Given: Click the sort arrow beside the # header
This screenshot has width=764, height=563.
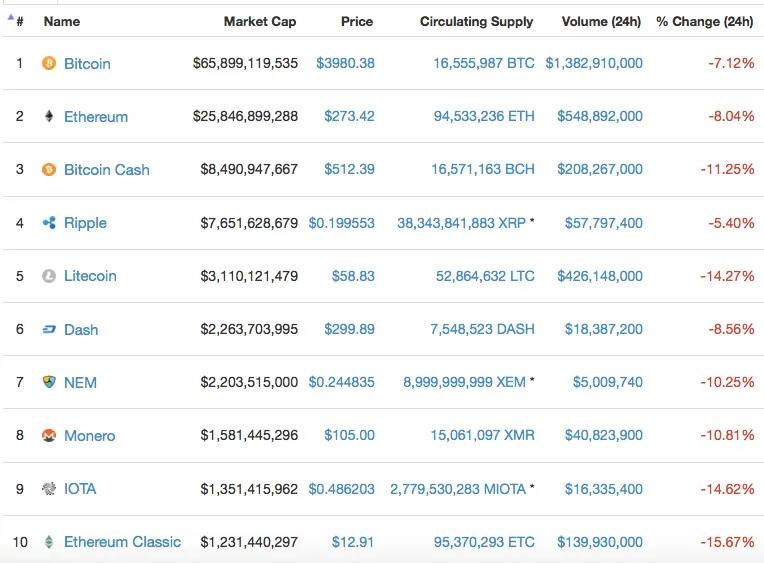Looking at the screenshot, I should click(11, 18).
